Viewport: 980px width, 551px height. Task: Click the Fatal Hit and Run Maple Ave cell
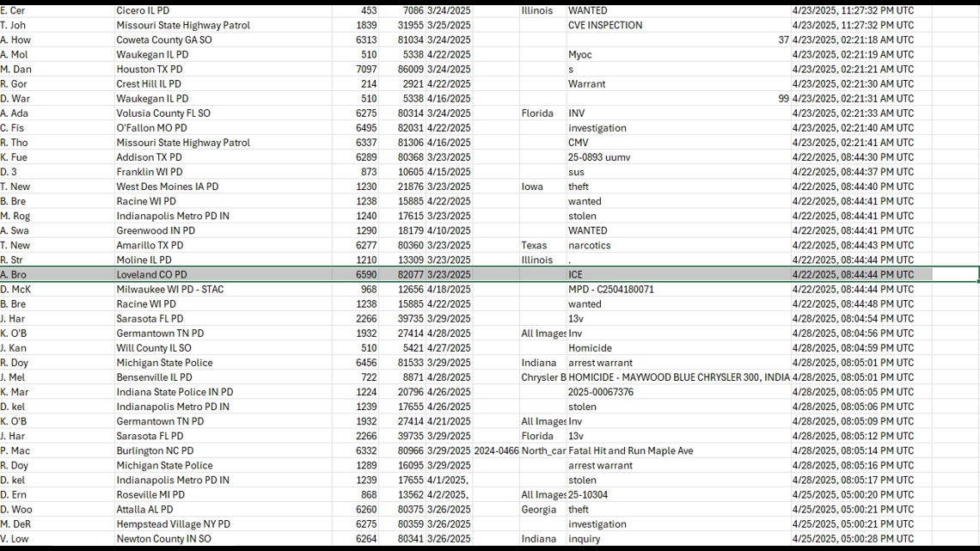pyautogui.click(x=630, y=450)
